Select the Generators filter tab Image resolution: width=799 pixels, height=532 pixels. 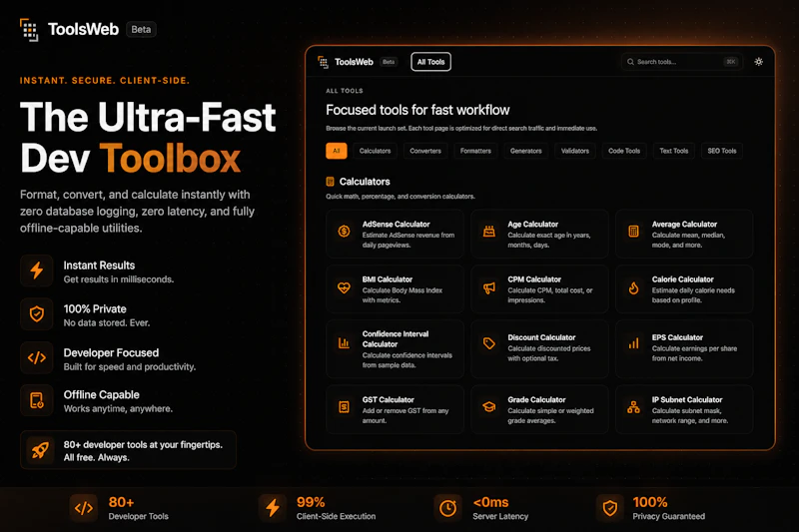526,151
